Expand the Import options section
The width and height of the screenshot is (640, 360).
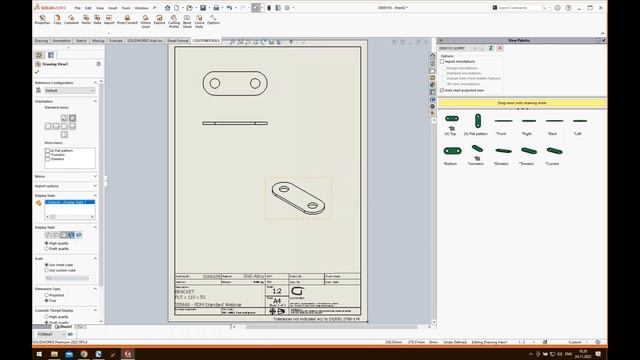[x=95, y=186]
